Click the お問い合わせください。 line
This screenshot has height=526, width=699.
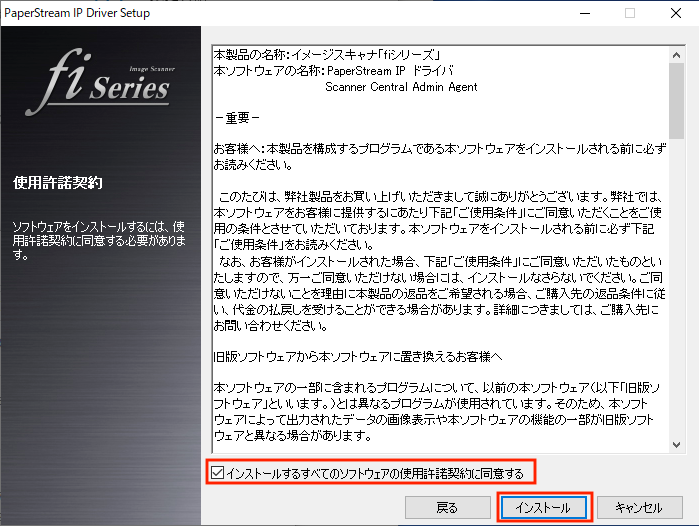click(271, 325)
